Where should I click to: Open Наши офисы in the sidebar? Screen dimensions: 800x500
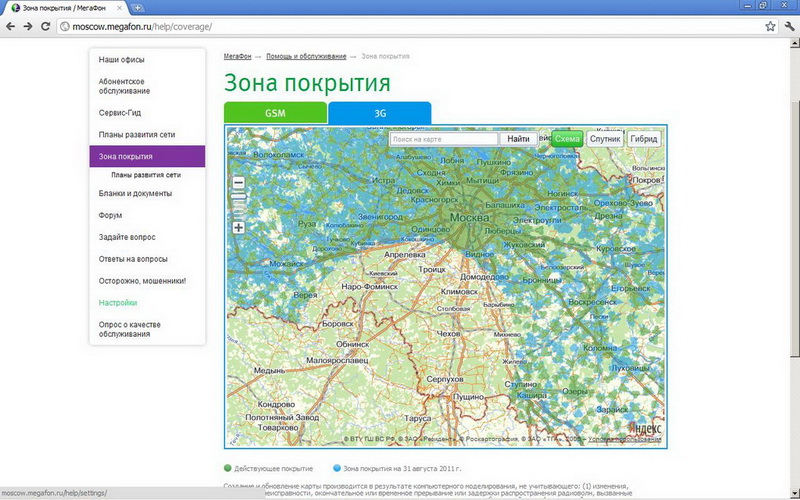pyautogui.click(x=121, y=60)
